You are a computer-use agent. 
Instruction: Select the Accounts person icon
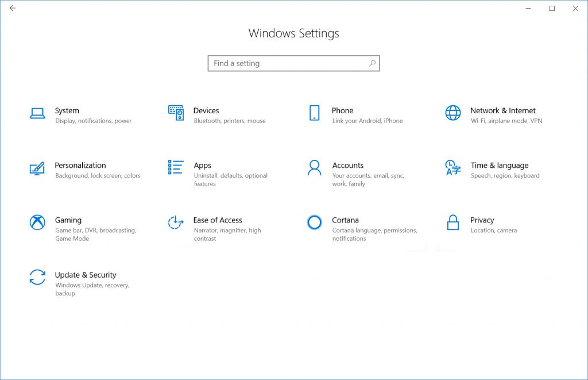pyautogui.click(x=314, y=168)
